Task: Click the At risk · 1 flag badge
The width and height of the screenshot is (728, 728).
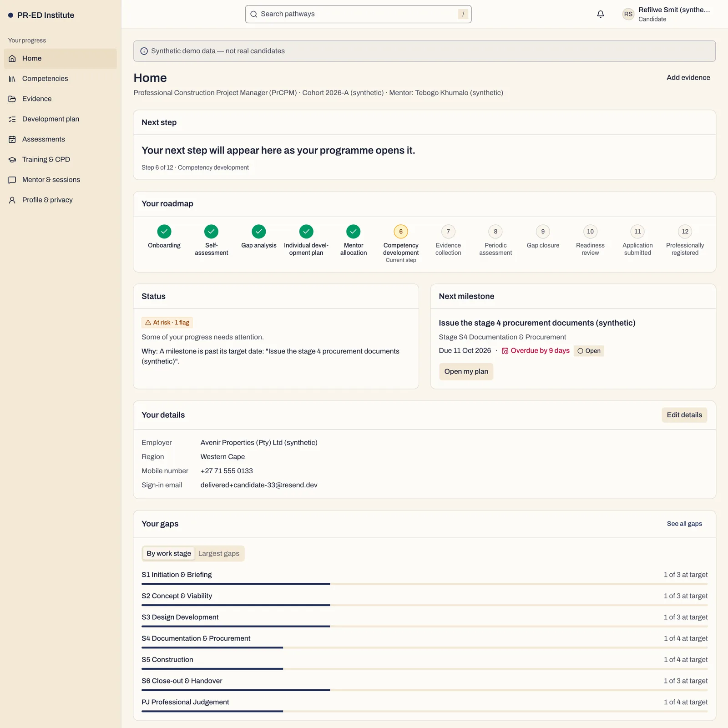Action: point(167,323)
